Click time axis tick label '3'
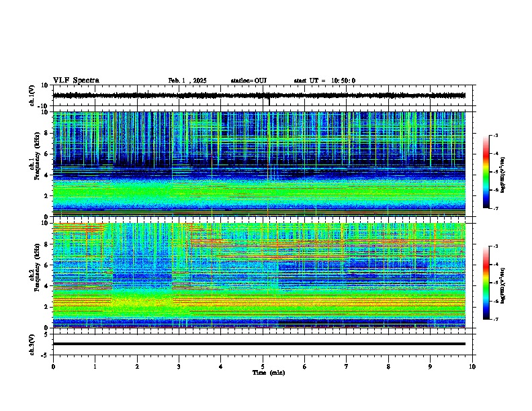532x411 pixels. tap(179, 367)
